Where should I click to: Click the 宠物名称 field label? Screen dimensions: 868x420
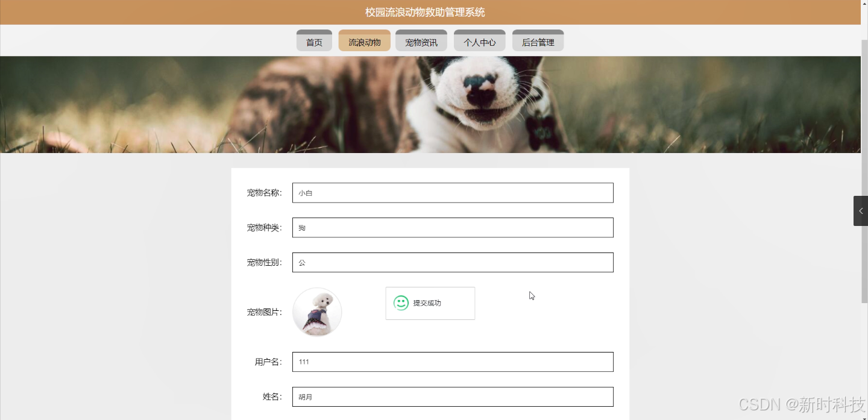(264, 193)
